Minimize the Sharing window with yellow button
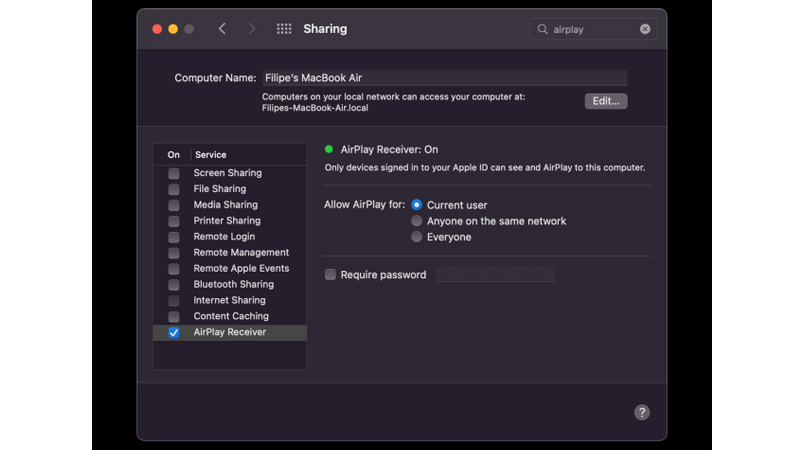 coord(173,29)
